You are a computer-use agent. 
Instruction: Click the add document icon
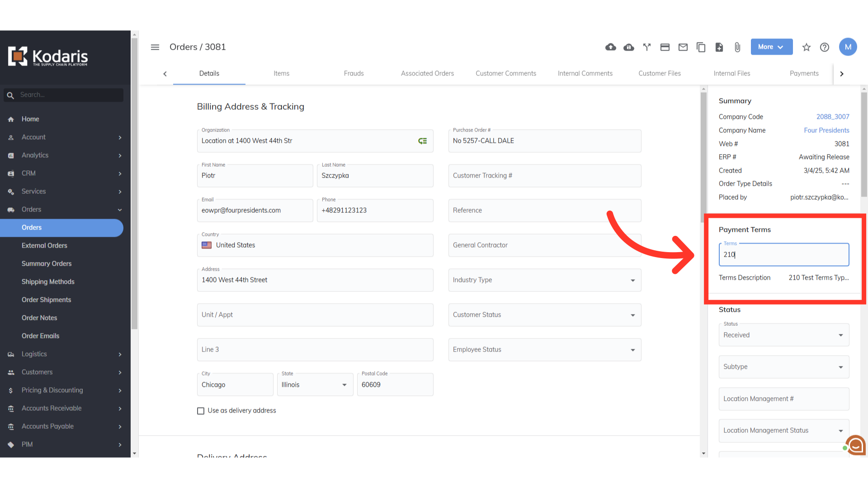point(719,47)
